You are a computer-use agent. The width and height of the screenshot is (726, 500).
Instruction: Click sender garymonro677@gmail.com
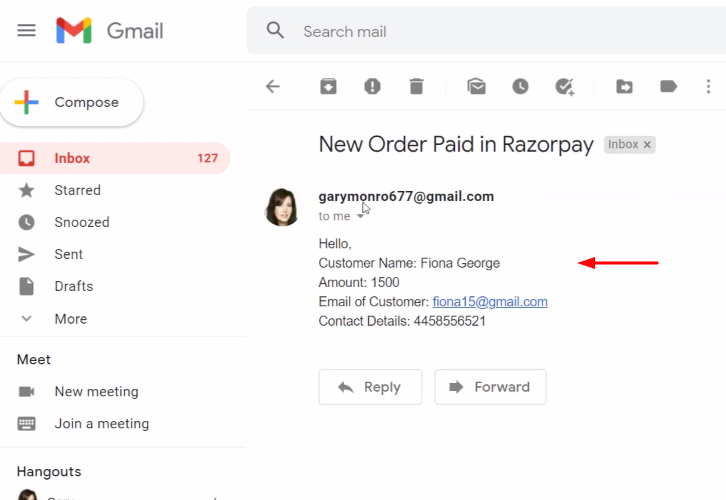click(x=406, y=196)
